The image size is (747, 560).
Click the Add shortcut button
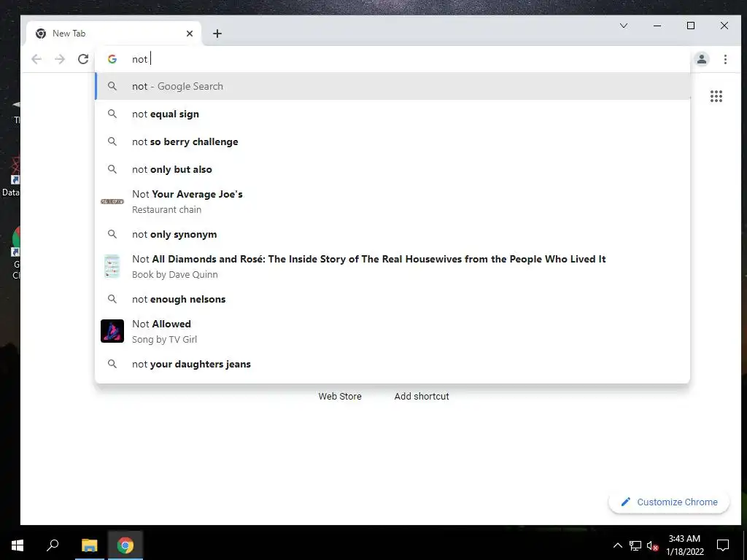coord(422,396)
